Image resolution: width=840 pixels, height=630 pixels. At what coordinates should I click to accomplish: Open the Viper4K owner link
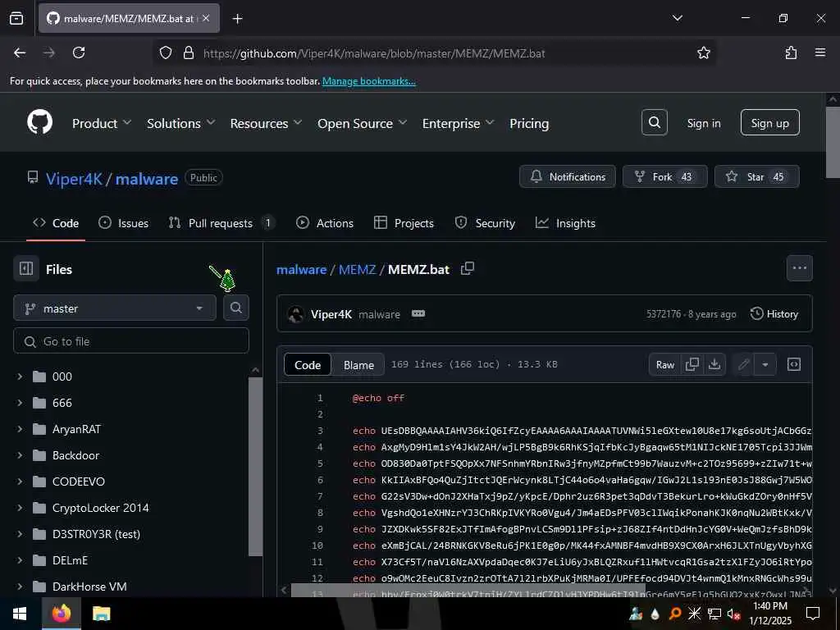coord(74,178)
